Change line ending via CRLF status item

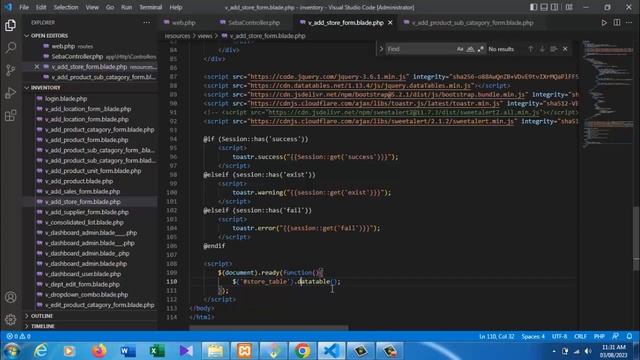coord(580,337)
